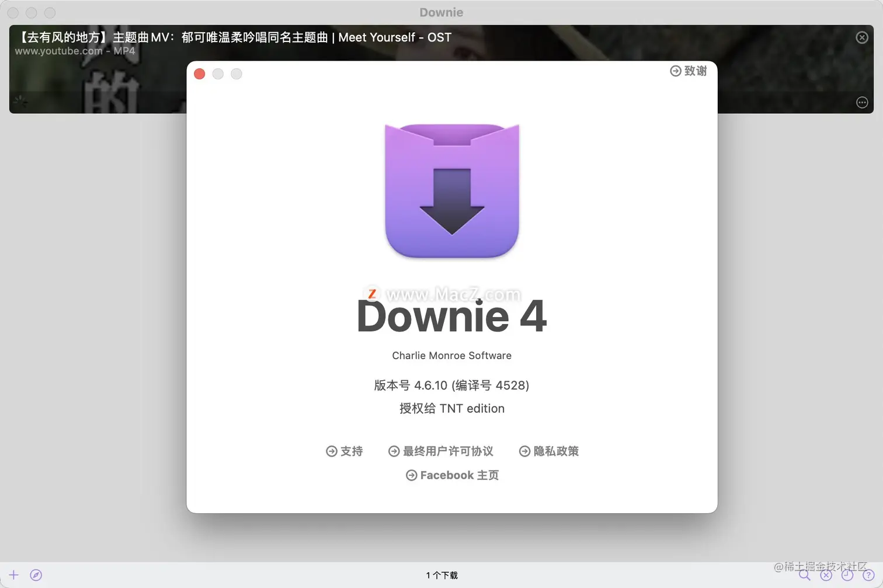Open search with the magnifier icon
883x588 pixels.
click(805, 575)
